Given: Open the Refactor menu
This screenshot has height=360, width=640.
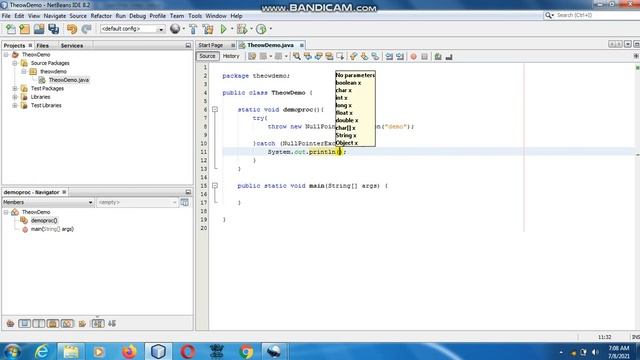Looking at the screenshot, I should coord(101,16).
